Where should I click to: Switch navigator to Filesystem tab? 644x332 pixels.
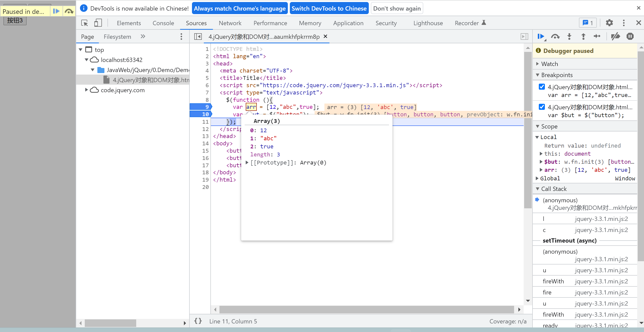(117, 37)
